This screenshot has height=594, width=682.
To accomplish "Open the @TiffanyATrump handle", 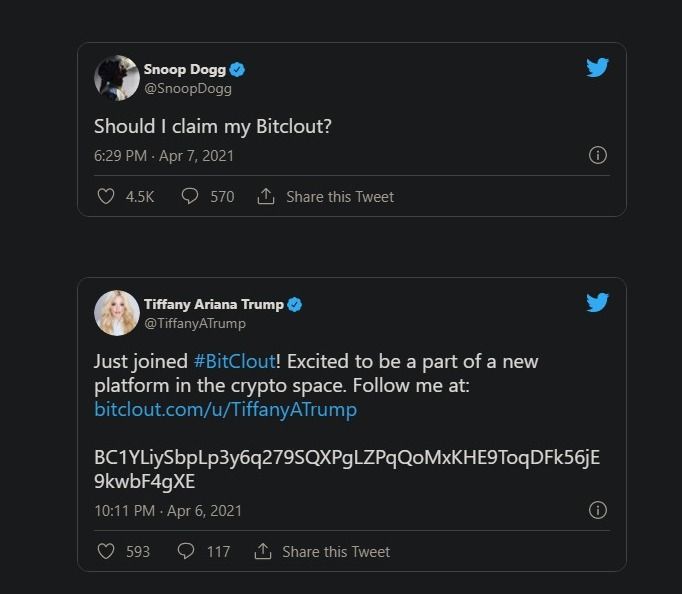I will (195, 323).
